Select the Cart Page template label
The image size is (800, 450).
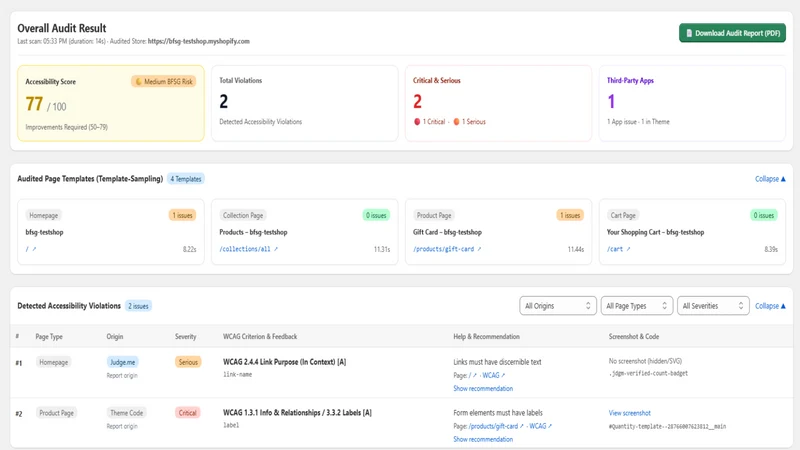(x=623, y=215)
